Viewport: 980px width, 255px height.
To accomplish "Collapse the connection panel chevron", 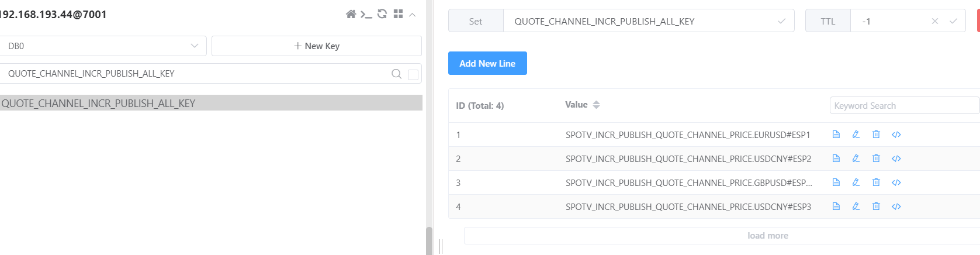I will point(413,14).
